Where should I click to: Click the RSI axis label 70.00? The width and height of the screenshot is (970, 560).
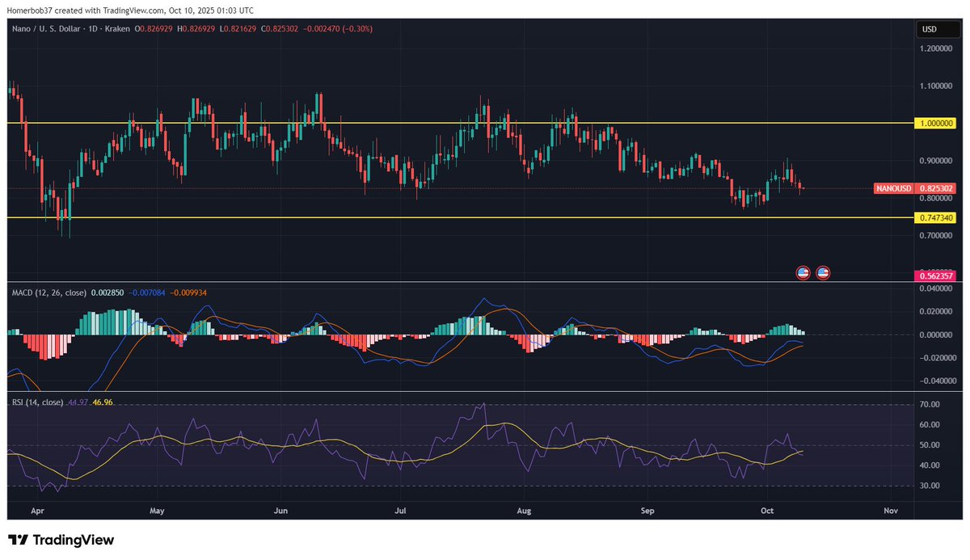click(929, 404)
